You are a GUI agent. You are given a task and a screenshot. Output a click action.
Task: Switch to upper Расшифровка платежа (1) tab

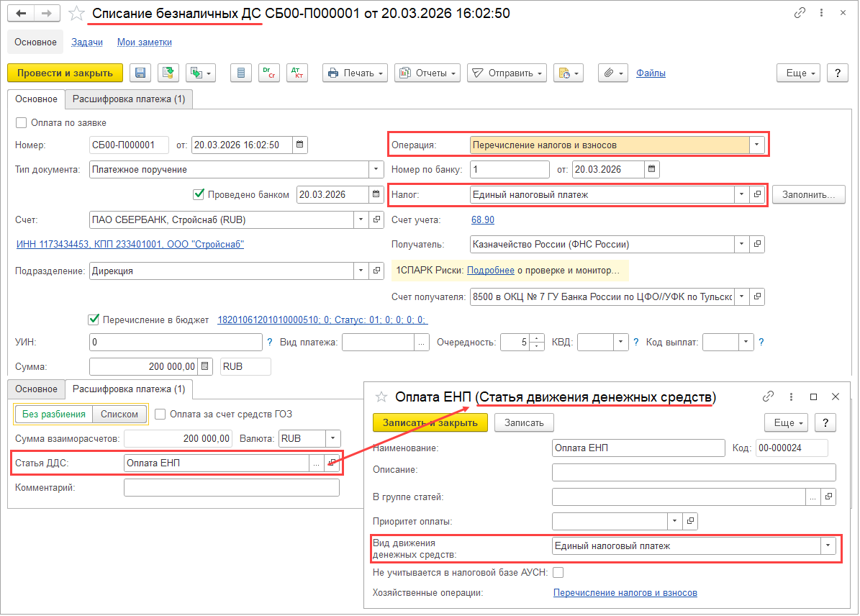click(x=129, y=99)
